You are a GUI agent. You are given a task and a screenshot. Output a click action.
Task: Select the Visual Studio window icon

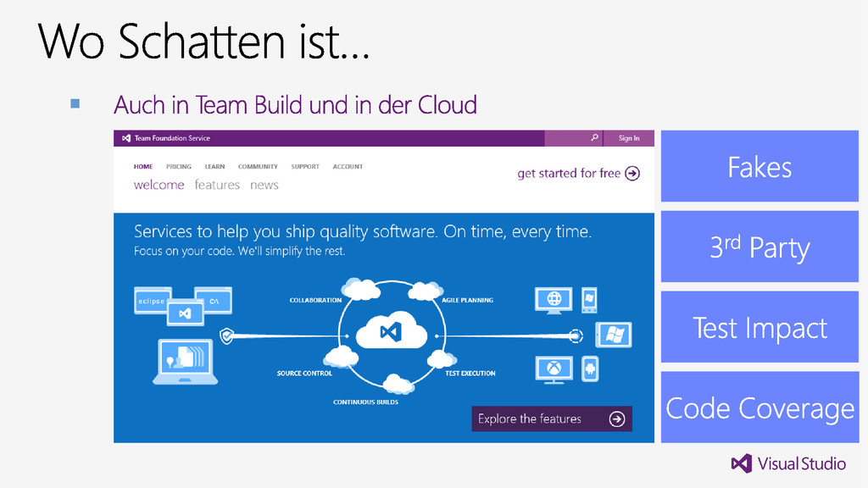(186, 313)
